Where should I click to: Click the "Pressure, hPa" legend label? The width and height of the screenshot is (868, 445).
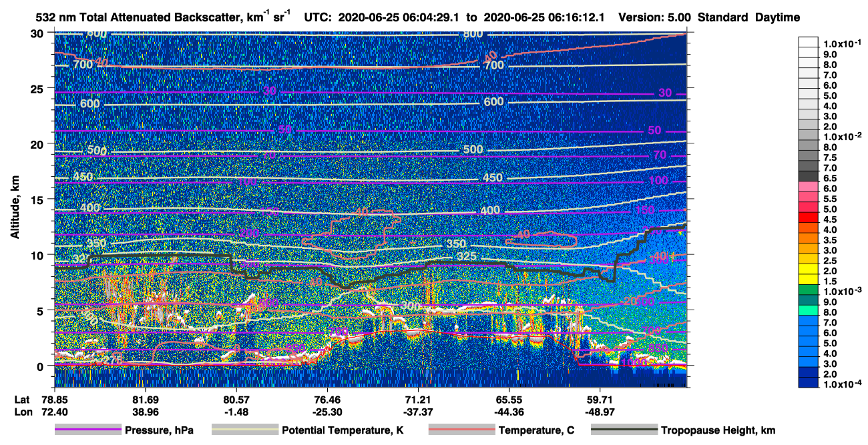pos(159,430)
